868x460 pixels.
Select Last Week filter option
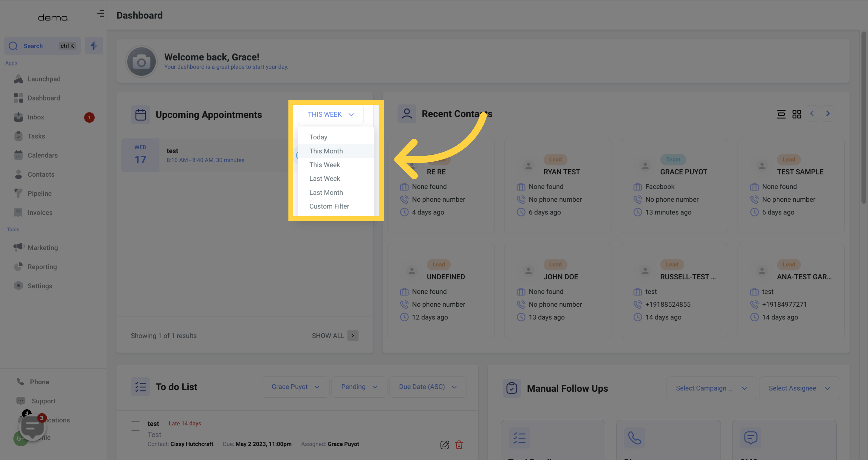(x=324, y=179)
